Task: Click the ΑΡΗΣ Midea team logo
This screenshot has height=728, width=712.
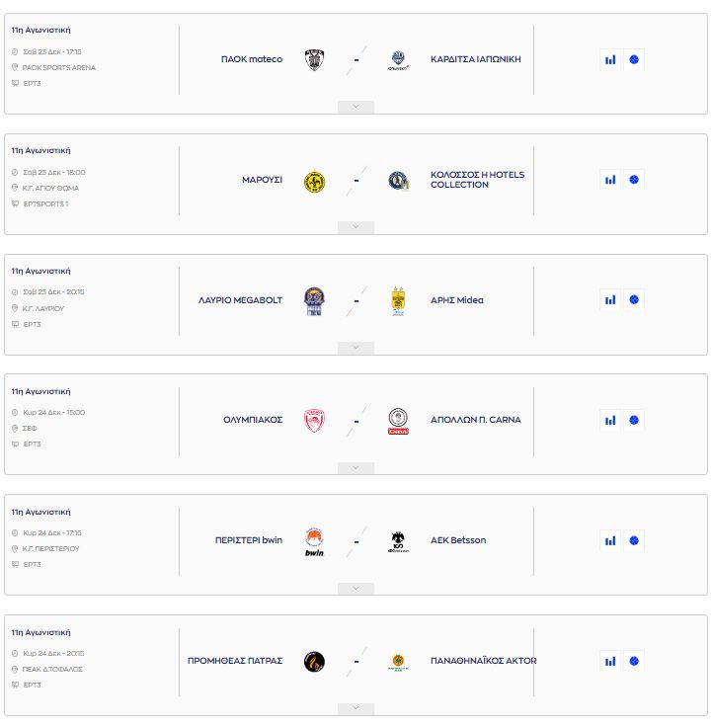Action: 398,300
